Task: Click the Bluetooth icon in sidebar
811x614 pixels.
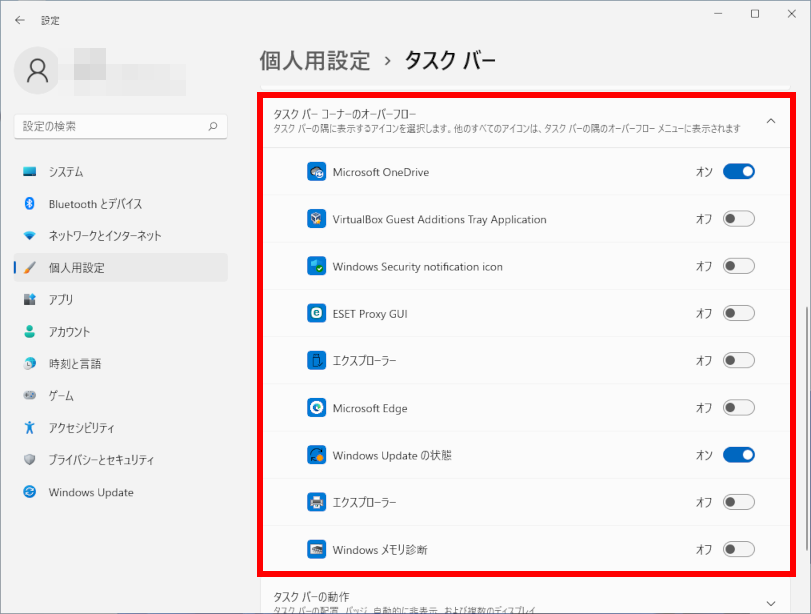Action: pos(29,203)
